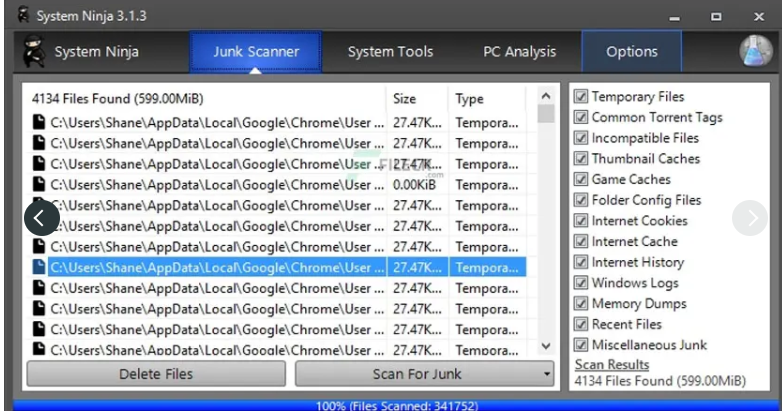Toggle Game Caches checkbox
This screenshot has height=411, width=782.
pyautogui.click(x=581, y=179)
